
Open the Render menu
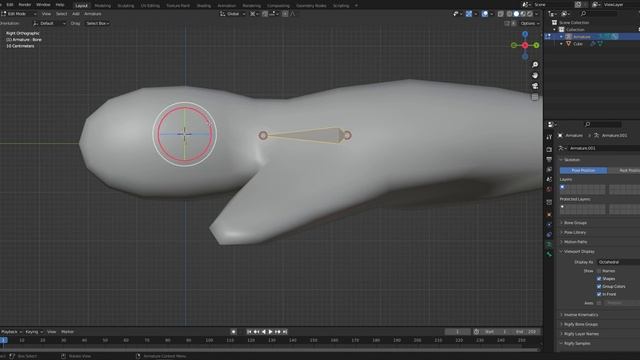(x=24, y=4)
